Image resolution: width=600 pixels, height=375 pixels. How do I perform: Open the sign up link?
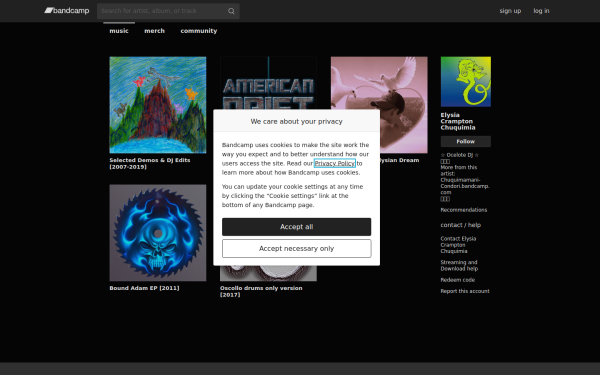[510, 11]
